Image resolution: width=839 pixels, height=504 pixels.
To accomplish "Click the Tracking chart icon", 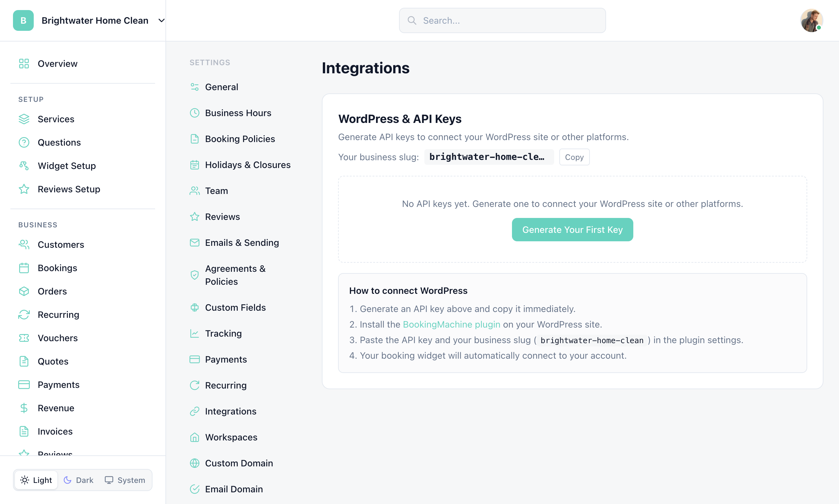I will click(195, 333).
